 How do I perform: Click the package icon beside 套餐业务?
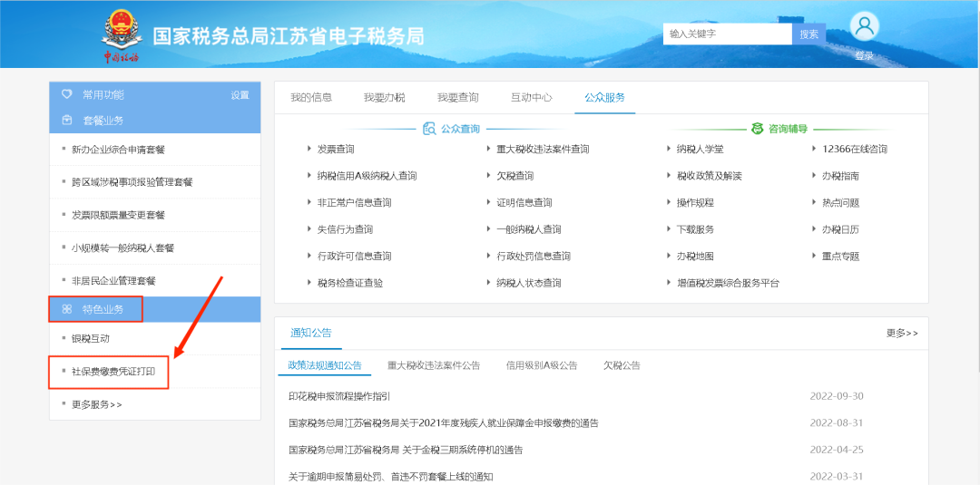[x=67, y=121]
